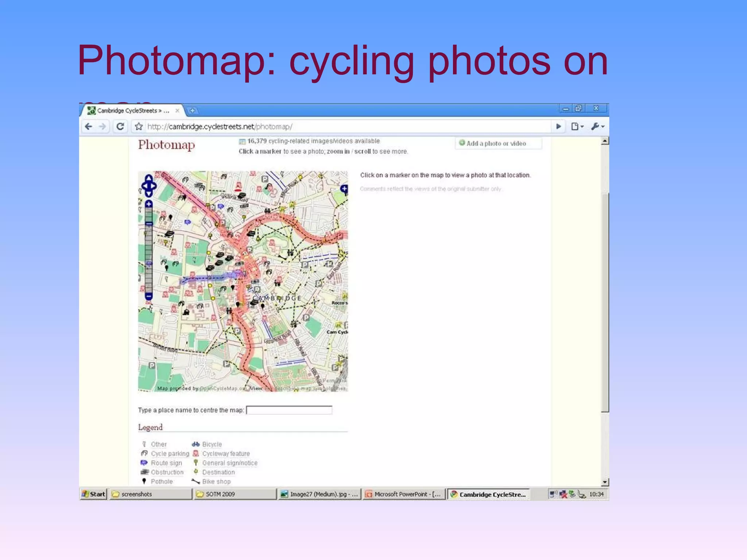
Task: Click the vertical scrollbar thumb
Action: 605,302
